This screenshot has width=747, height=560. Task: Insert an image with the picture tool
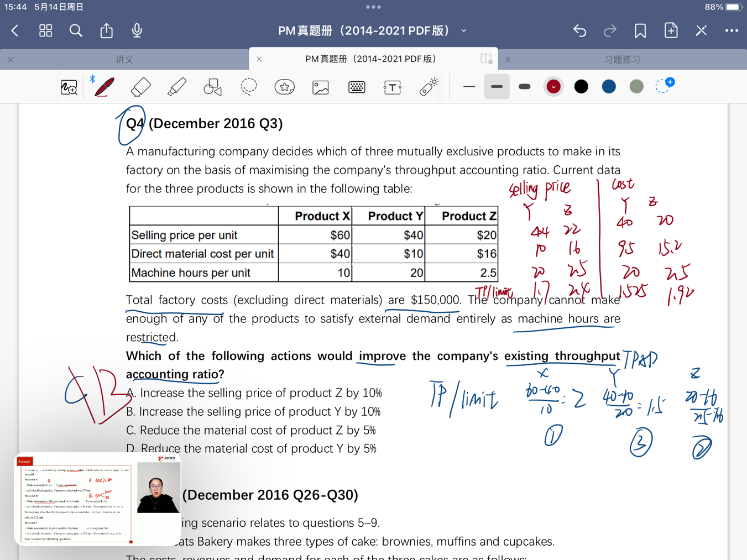click(x=321, y=87)
